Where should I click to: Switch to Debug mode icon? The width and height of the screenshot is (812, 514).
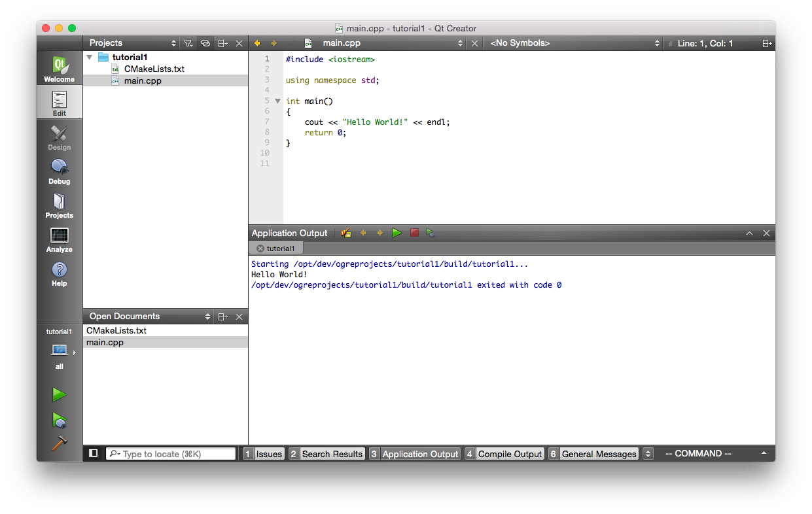pos(59,171)
